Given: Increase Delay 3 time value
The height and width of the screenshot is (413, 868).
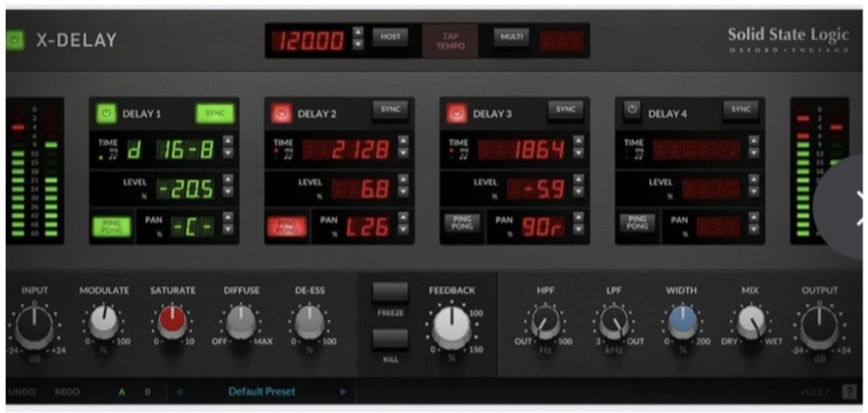Looking at the screenshot, I should tap(579, 141).
